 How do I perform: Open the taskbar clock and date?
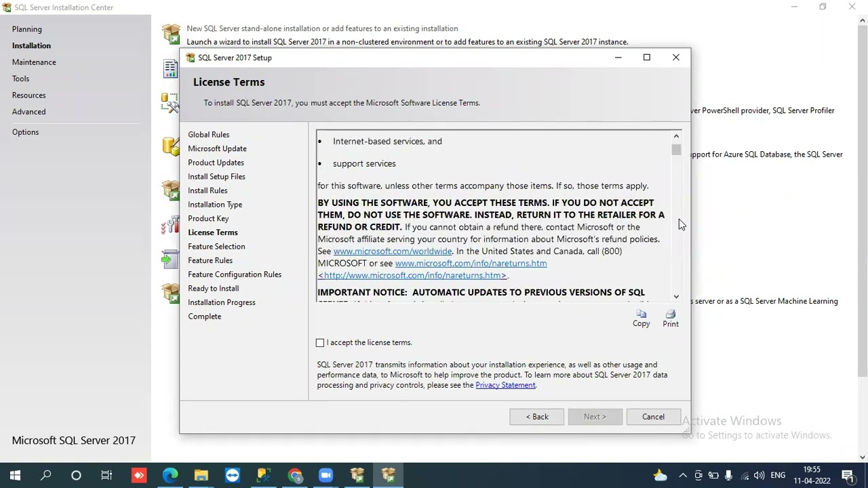click(812, 475)
